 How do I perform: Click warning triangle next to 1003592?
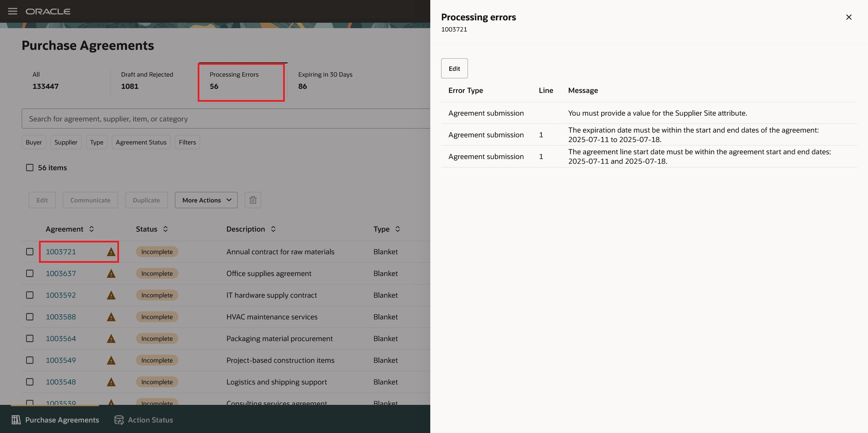(111, 295)
